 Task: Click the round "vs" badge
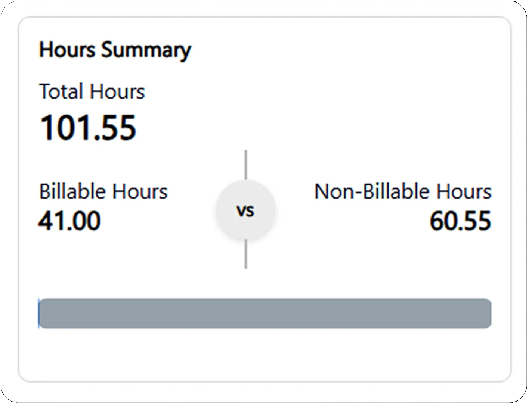click(246, 211)
